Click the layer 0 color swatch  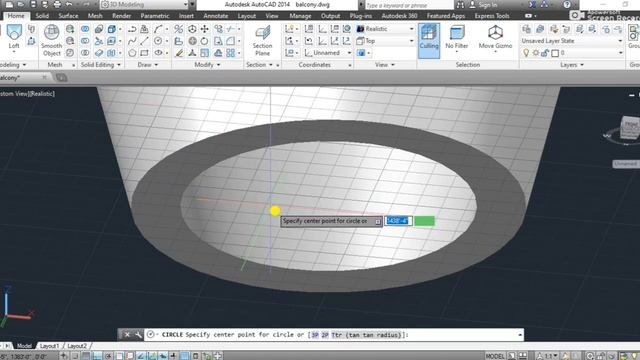tap(555, 53)
